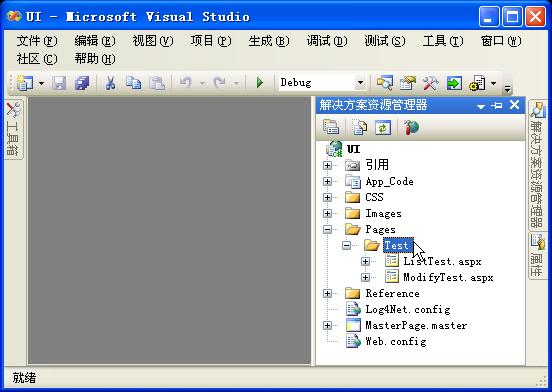The height and width of the screenshot is (392, 552).
Task: Click the 就绪 status bar text
Action: pos(24,378)
